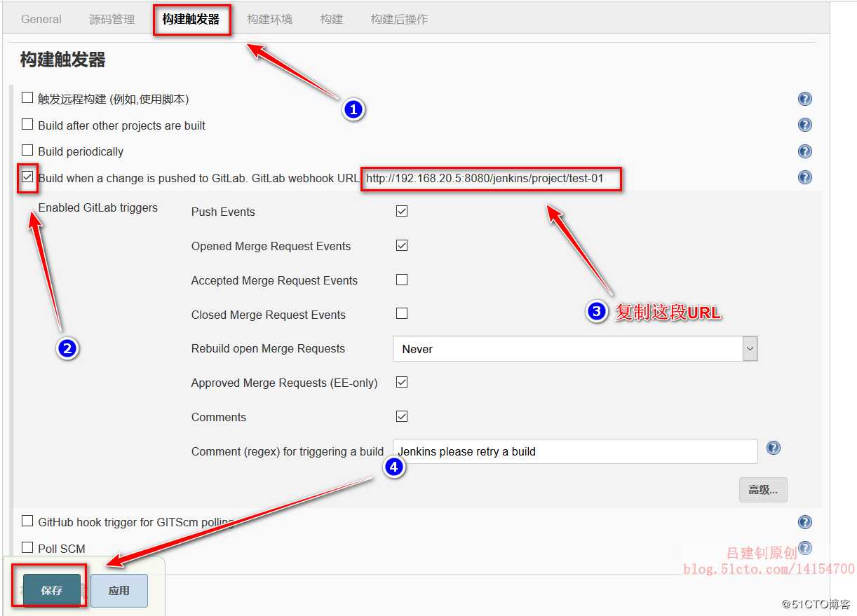Open 构建环境 tab

pos(270,20)
